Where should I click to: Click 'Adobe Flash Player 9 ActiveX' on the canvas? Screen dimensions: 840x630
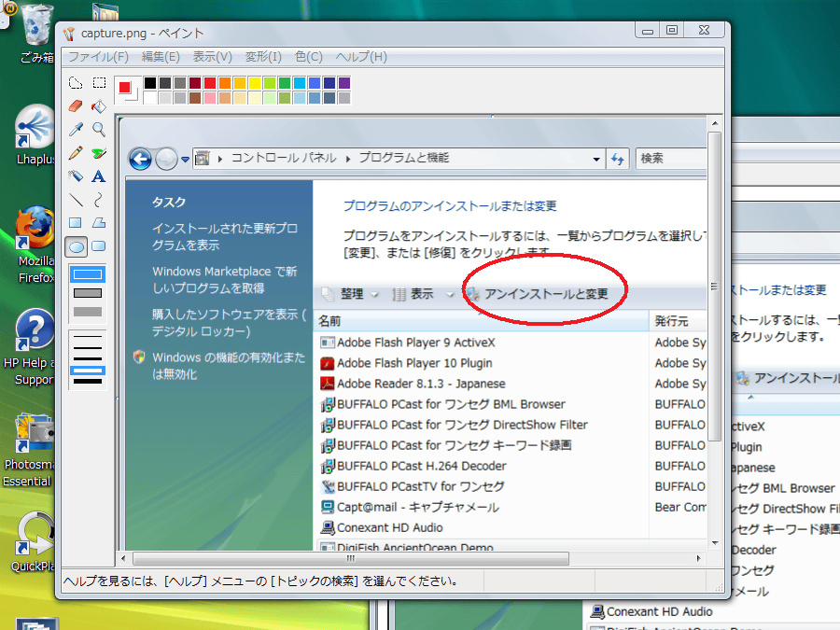pyautogui.click(x=415, y=343)
